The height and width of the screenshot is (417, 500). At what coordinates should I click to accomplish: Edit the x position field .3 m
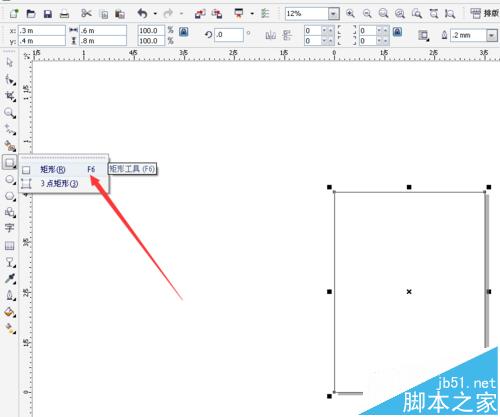42,31
